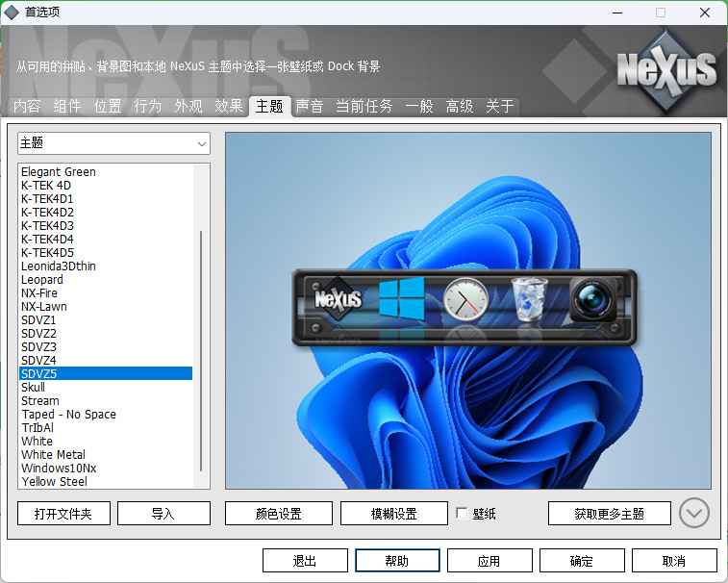This screenshot has width=728, height=583.
Task: Close the 首选项 window
Action: tap(705, 13)
